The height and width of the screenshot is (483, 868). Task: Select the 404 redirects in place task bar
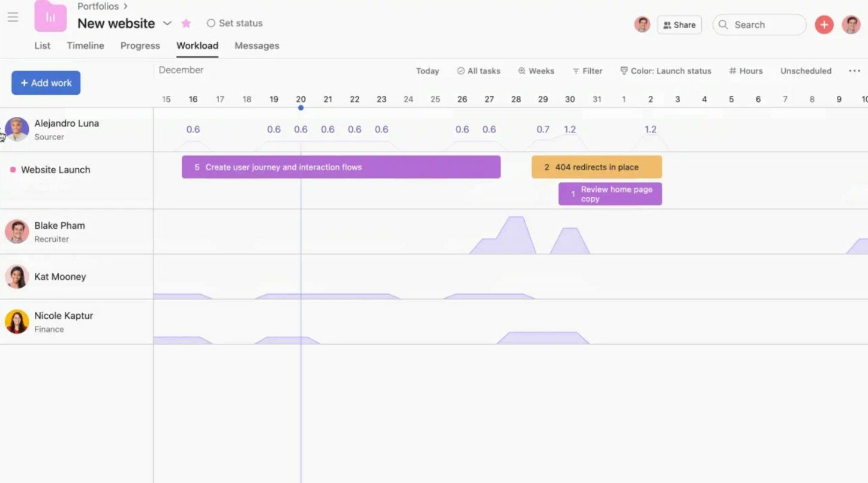pyautogui.click(x=596, y=167)
